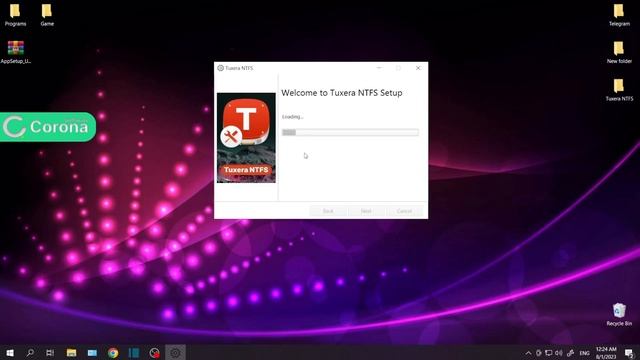
Task: Open the Game folder on desktop
Action: point(47,15)
